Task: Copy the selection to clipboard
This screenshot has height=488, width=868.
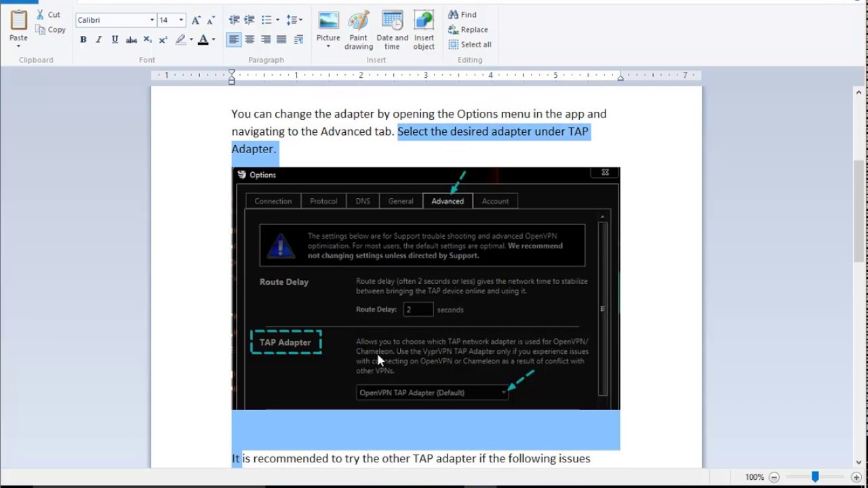Action: (x=50, y=30)
